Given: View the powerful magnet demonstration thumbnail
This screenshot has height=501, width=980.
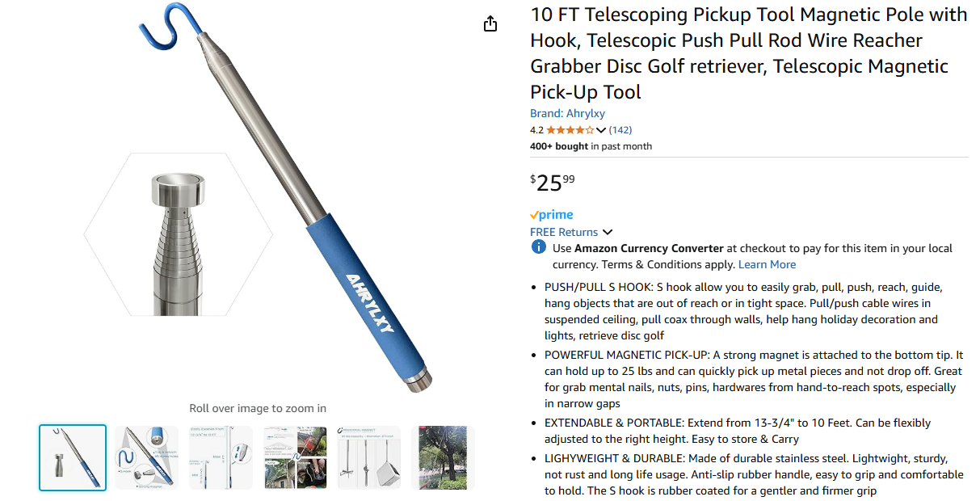Looking at the screenshot, I should 369,457.
